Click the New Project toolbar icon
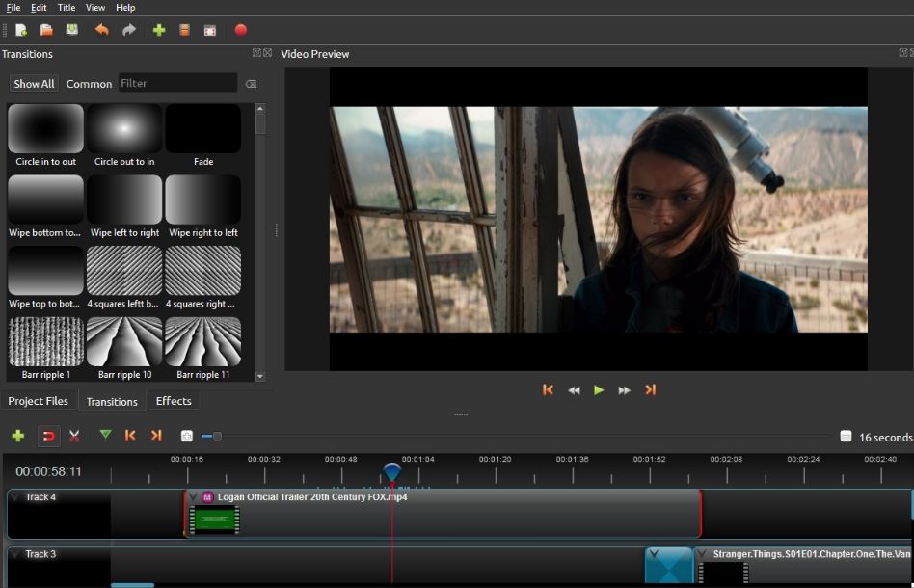Image resolution: width=914 pixels, height=588 pixels. click(21, 30)
